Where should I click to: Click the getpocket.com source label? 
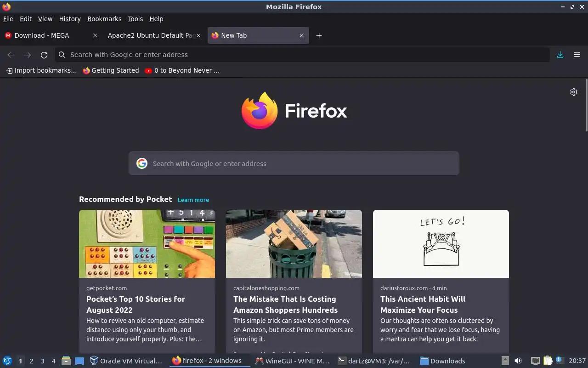pyautogui.click(x=107, y=288)
